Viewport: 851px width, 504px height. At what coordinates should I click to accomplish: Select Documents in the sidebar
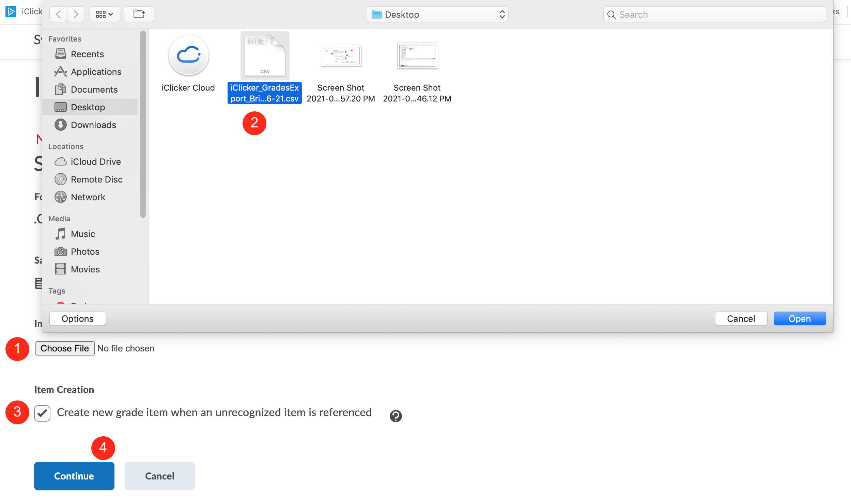pos(90,90)
